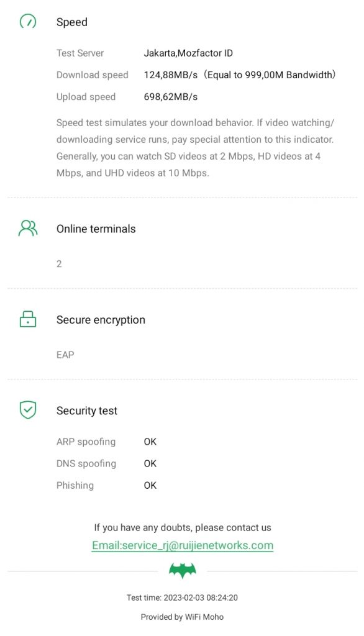
Task: Click the Test time timestamp text
Action: (182, 597)
